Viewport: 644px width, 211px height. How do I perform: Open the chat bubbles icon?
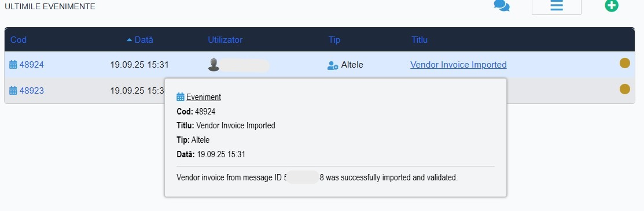point(502,6)
